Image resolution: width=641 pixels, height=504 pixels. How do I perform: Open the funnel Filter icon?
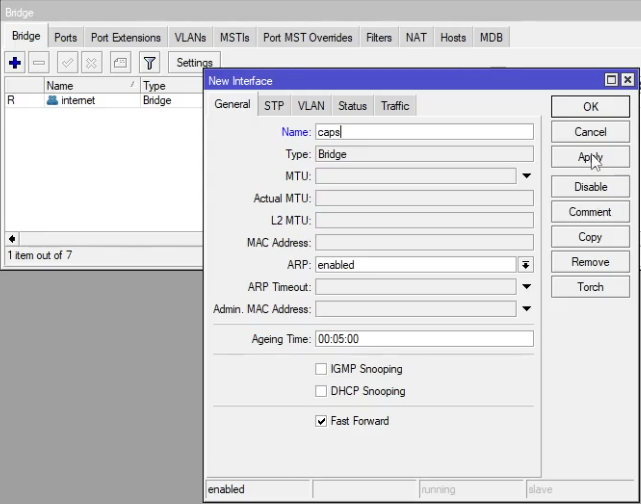click(x=149, y=62)
